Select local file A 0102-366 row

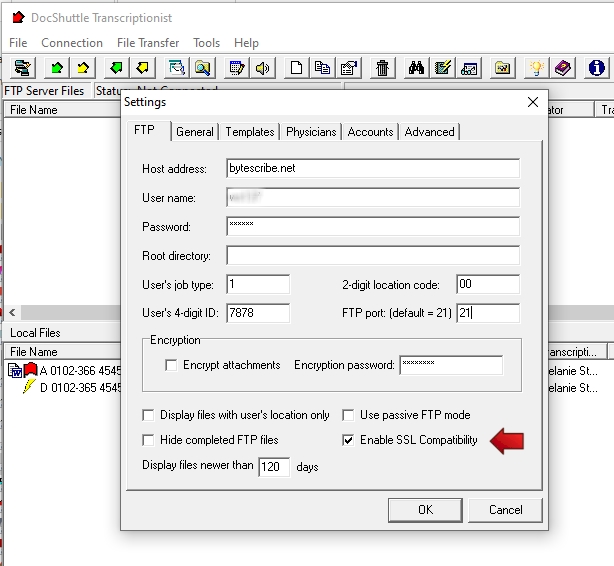coord(80,371)
